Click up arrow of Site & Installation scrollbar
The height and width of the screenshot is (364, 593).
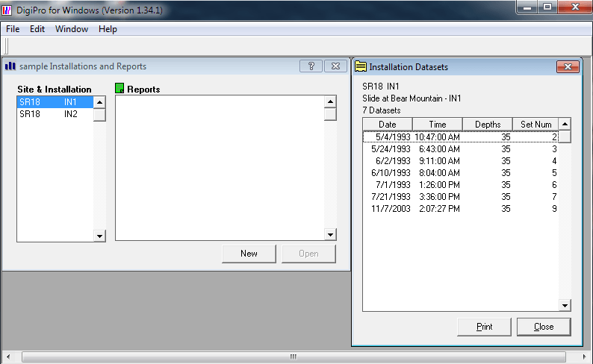[99, 102]
